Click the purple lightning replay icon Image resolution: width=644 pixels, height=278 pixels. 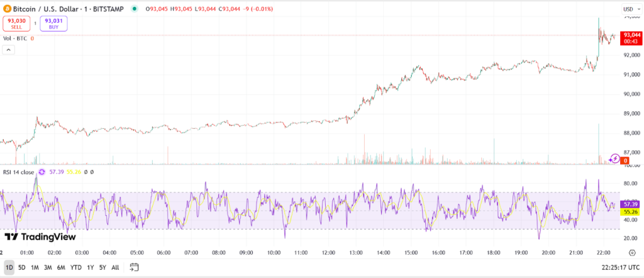pyautogui.click(x=616, y=158)
